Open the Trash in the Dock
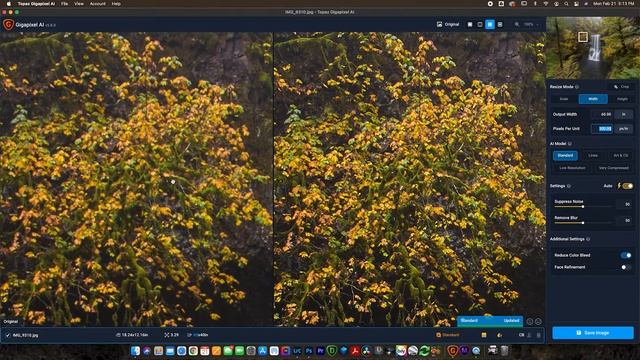 [504, 351]
